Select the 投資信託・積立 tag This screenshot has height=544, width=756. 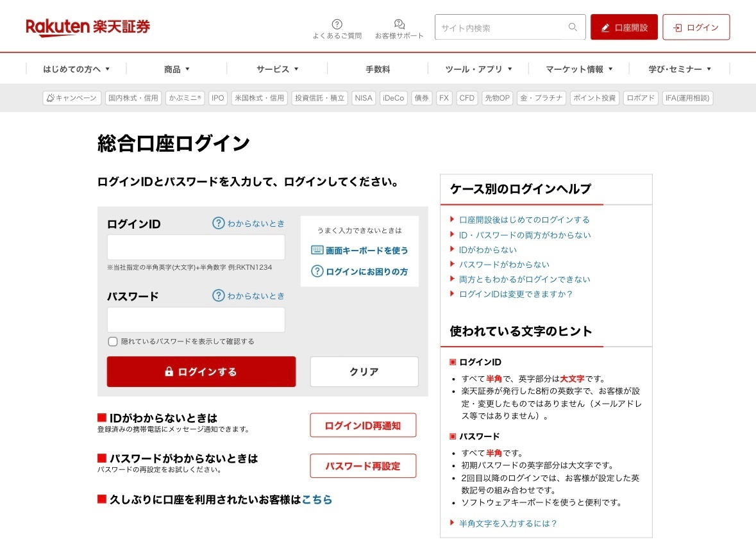point(320,98)
